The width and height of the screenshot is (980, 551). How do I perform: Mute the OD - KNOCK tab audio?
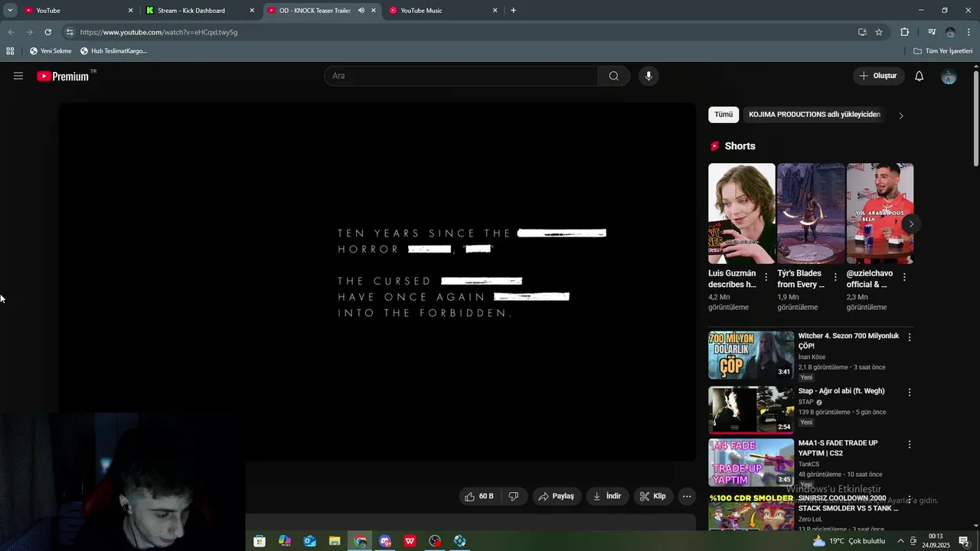click(361, 11)
